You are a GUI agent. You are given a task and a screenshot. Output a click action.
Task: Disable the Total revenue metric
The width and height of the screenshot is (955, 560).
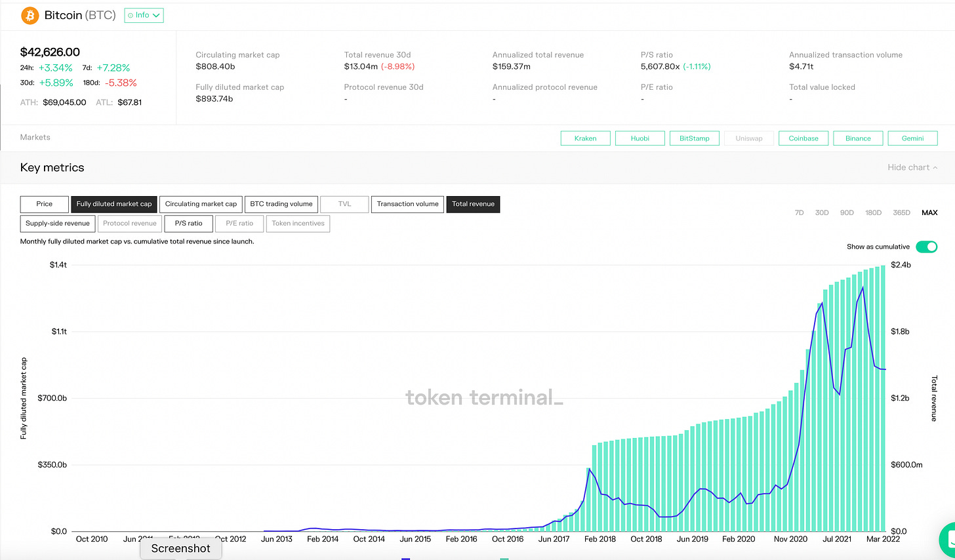473,204
